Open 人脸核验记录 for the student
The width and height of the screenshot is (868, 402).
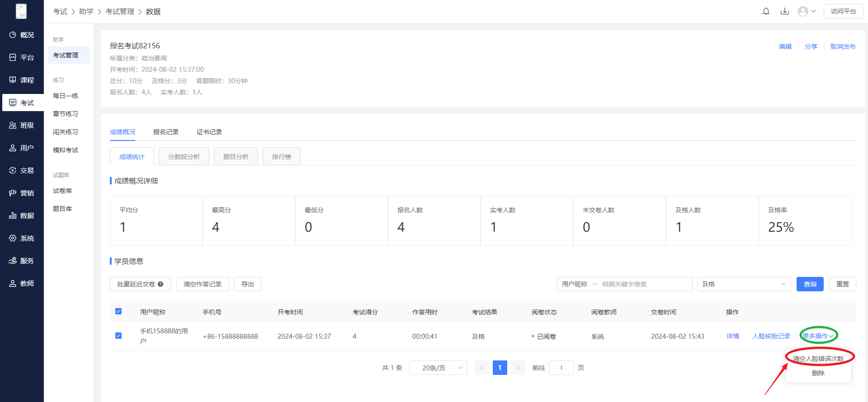(x=771, y=336)
